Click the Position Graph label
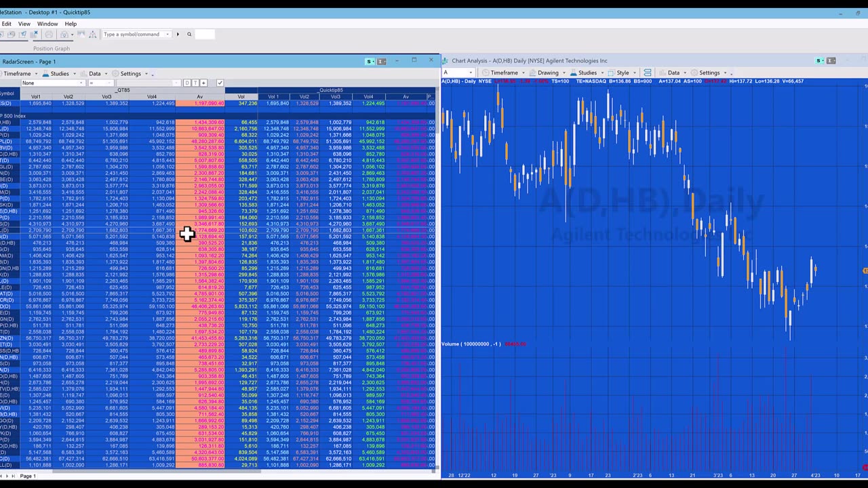Screen dimensions: 868x488 coord(52,49)
